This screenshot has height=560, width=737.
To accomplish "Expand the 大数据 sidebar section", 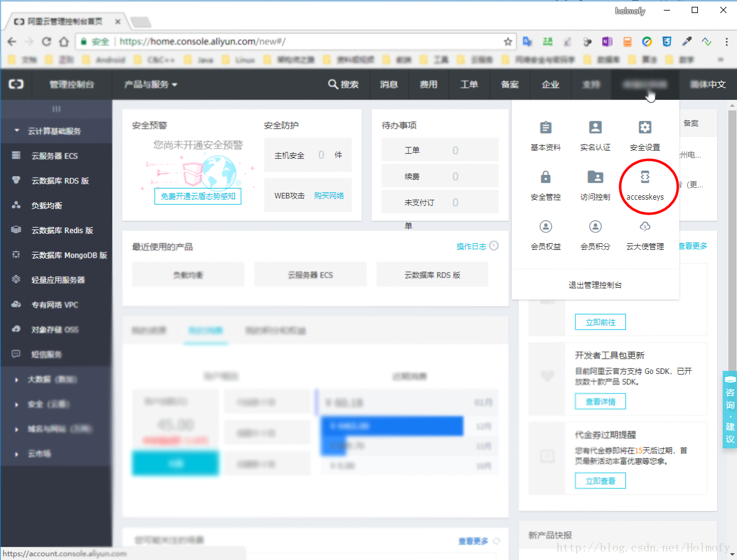I will click(17, 379).
